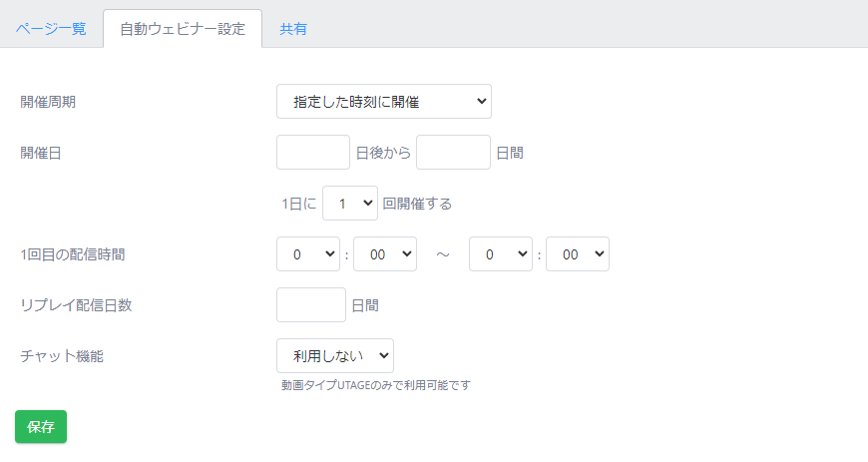Image resolution: width=868 pixels, height=462 pixels.
Task: Click the chevron arrow on 利用しない dropdown
Action: pyautogui.click(x=384, y=356)
